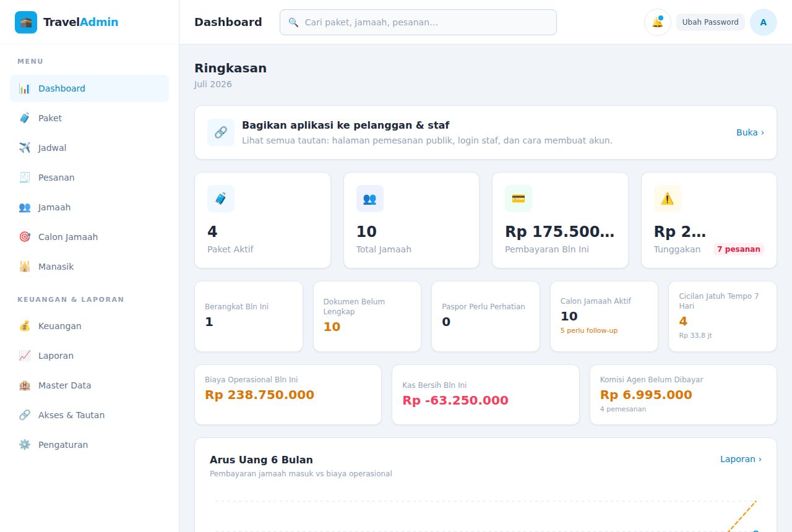This screenshot has width=792, height=532.
Task: Click the "Juli 2026" subtitle
Action: click(213, 84)
